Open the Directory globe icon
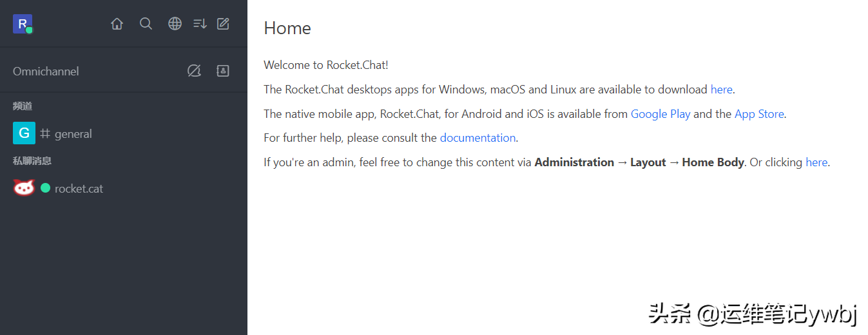This screenshot has height=335, width=868. [175, 24]
